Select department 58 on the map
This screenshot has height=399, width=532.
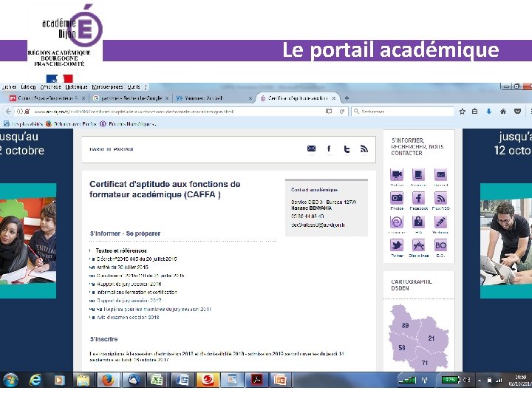[x=402, y=348]
